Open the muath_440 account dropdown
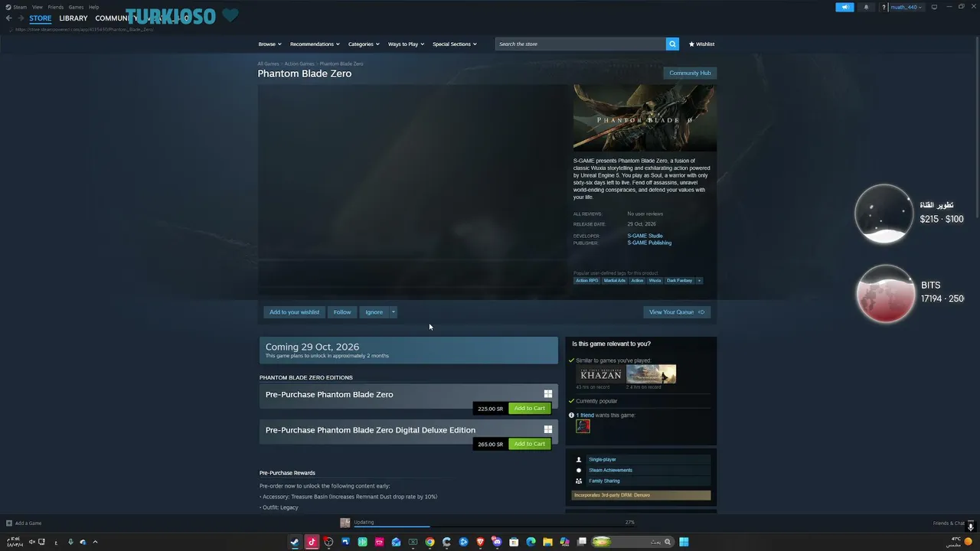 pos(906,7)
